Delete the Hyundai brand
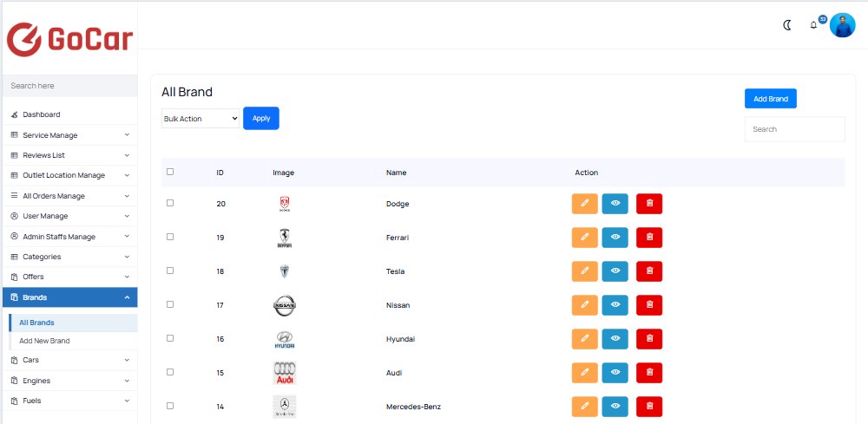 (649, 339)
